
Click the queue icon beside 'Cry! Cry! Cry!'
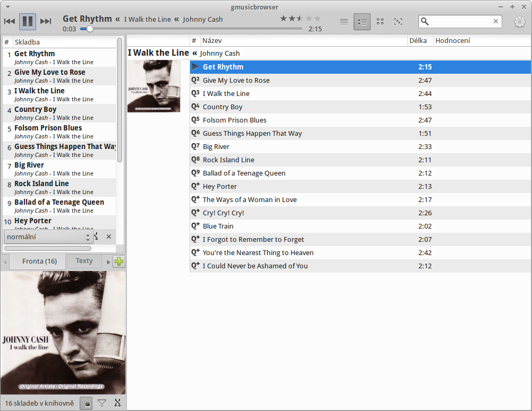pos(195,213)
